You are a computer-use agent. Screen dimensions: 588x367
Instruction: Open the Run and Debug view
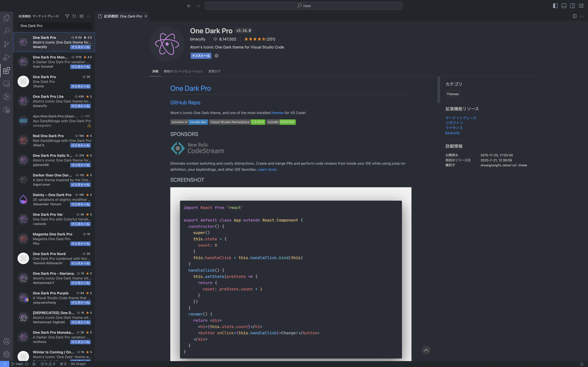coord(7,57)
